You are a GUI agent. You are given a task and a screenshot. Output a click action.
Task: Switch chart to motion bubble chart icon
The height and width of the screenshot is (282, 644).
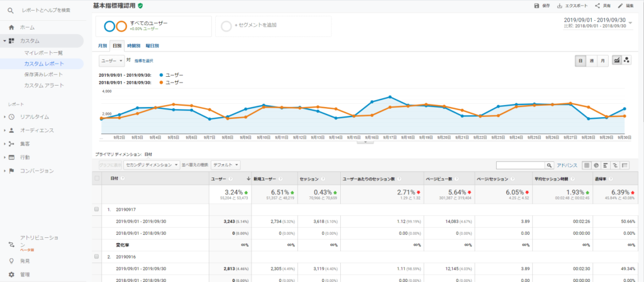[x=626, y=60]
